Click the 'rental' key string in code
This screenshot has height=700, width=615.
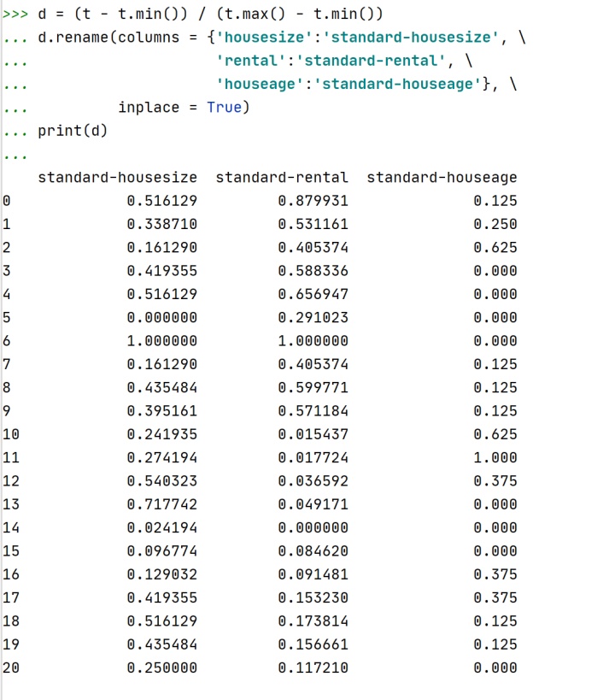[x=250, y=61]
